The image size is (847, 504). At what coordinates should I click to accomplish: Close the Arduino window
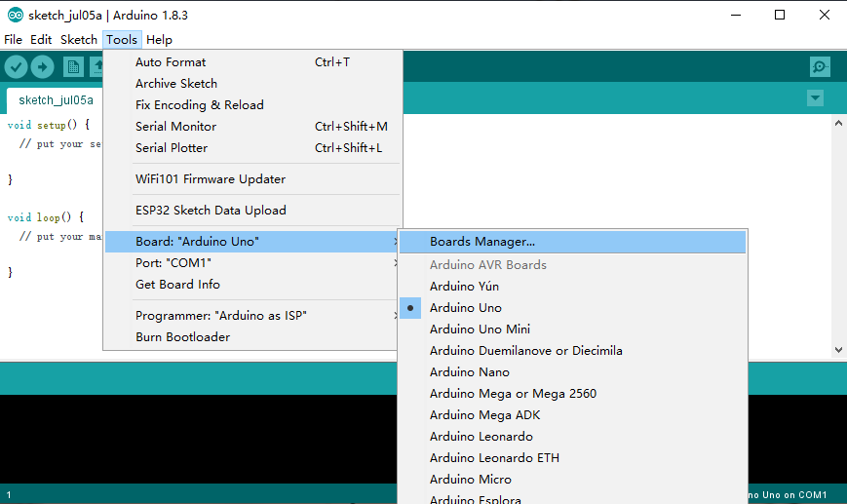pyautogui.click(x=825, y=16)
